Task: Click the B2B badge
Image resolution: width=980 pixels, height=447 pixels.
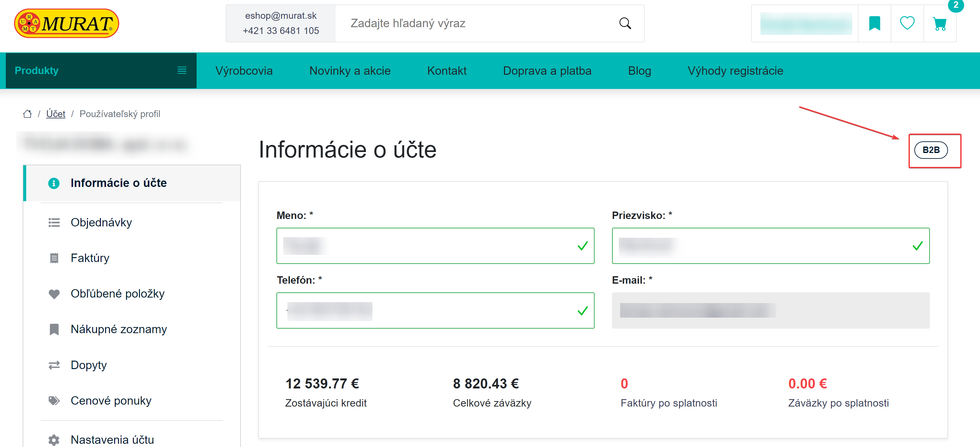Action: pos(931,150)
